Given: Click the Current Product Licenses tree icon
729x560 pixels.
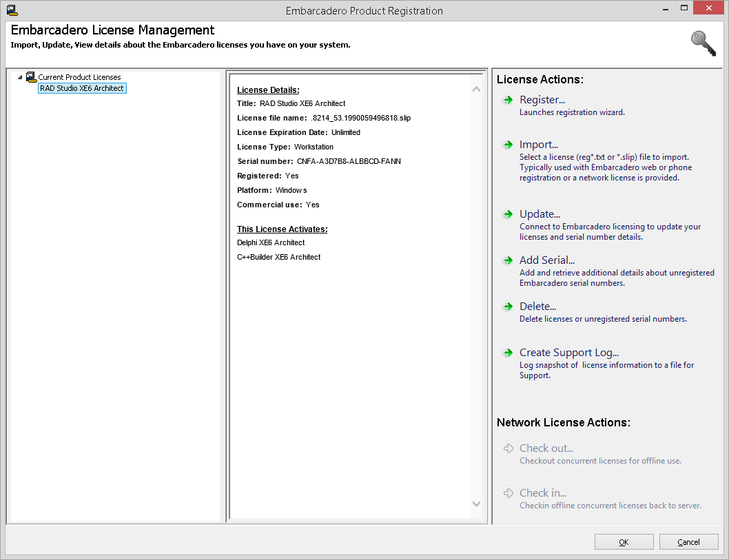Looking at the screenshot, I should 31,77.
